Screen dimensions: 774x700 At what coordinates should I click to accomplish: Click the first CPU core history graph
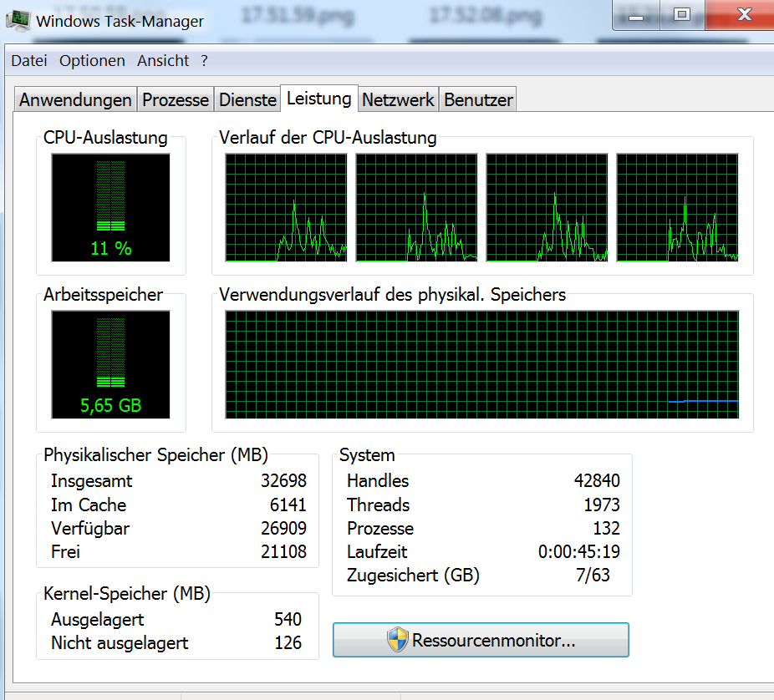287,208
